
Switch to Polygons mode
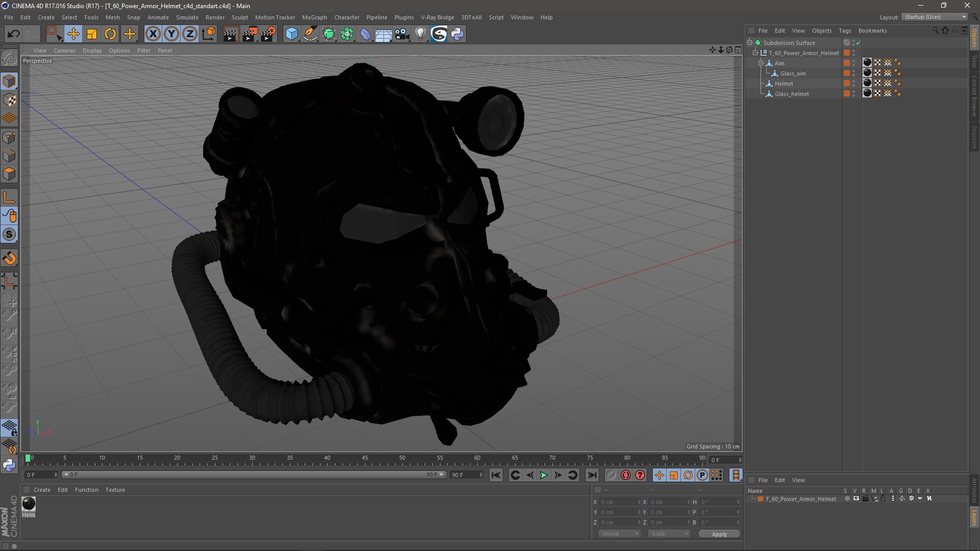point(9,174)
